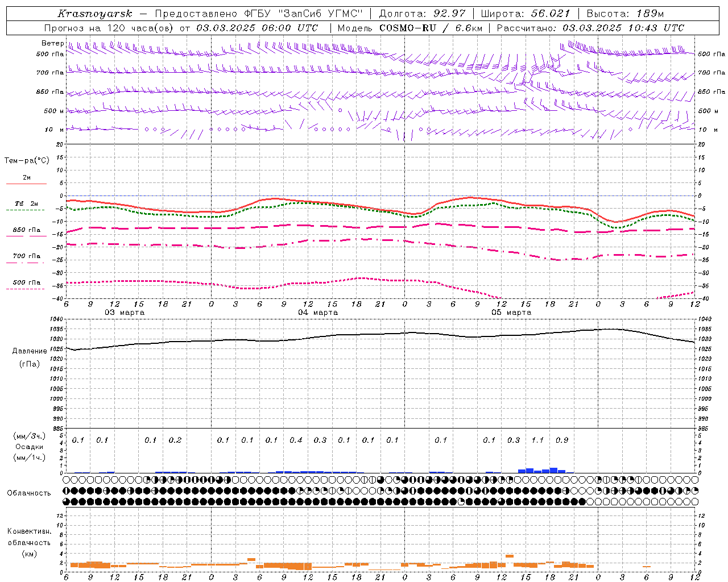Click the (км) unit label
The height and width of the screenshot is (582, 728).
click(x=29, y=554)
